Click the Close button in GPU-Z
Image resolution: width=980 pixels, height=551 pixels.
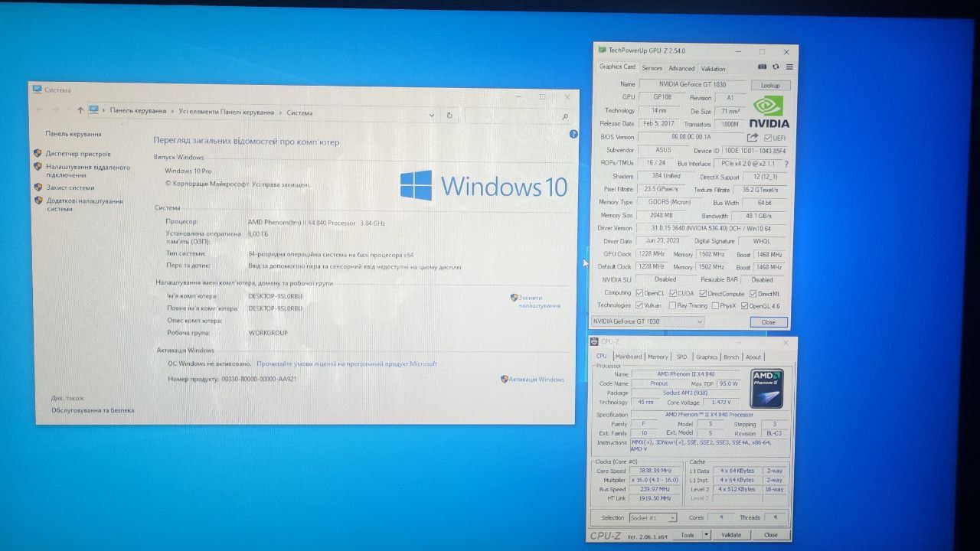pyautogui.click(x=768, y=322)
